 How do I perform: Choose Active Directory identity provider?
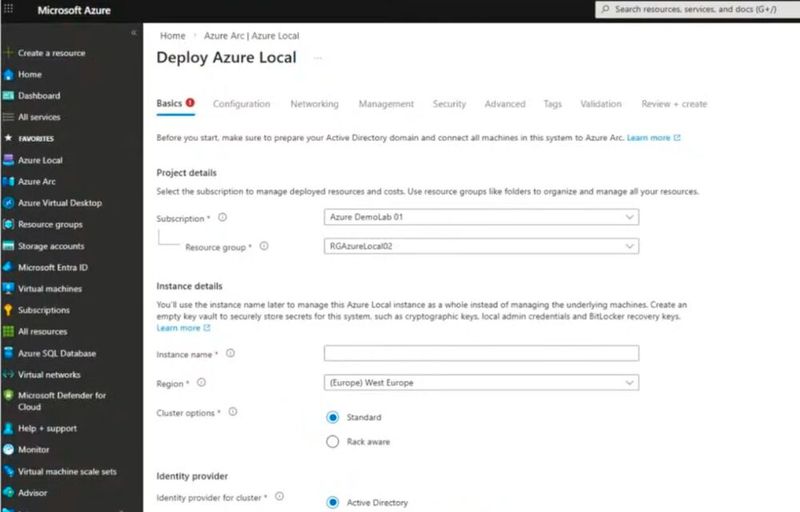coord(333,503)
